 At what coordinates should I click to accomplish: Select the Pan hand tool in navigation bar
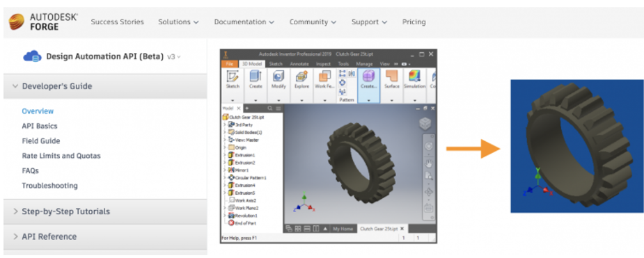coord(428,164)
